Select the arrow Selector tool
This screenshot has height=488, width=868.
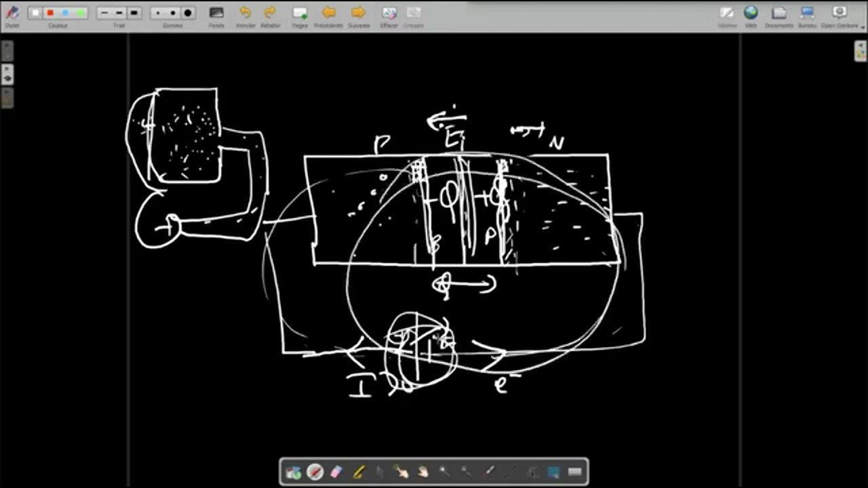380,472
